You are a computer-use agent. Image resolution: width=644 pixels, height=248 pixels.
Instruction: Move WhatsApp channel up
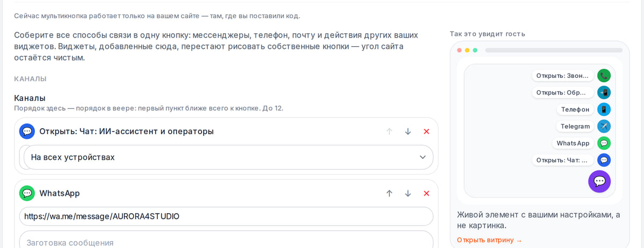pyautogui.click(x=390, y=193)
